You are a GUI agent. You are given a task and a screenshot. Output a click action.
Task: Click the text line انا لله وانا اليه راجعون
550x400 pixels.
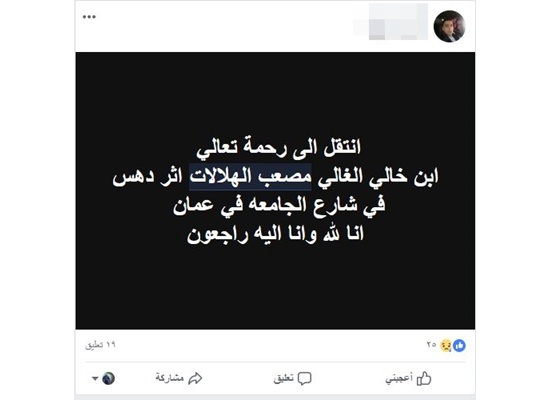pos(275,234)
